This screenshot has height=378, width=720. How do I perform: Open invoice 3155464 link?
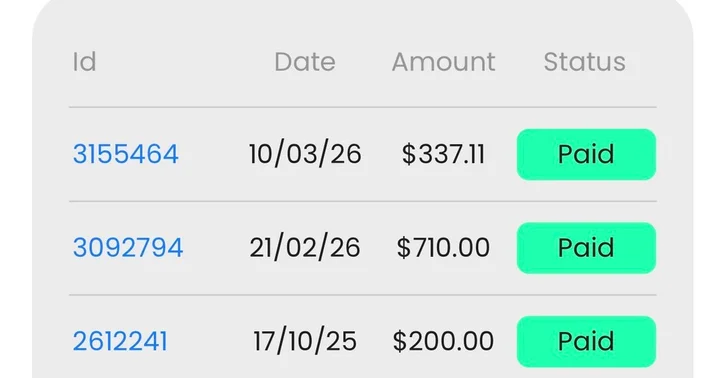125,154
